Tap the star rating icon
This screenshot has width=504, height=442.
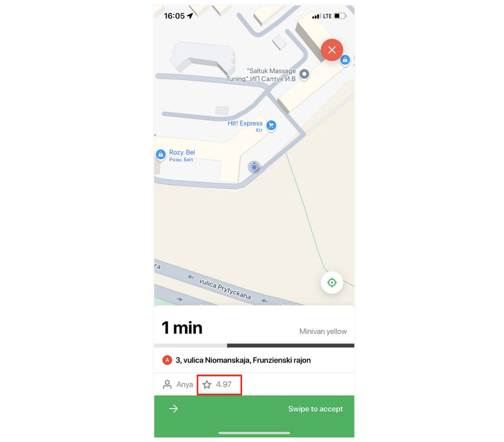point(207,384)
